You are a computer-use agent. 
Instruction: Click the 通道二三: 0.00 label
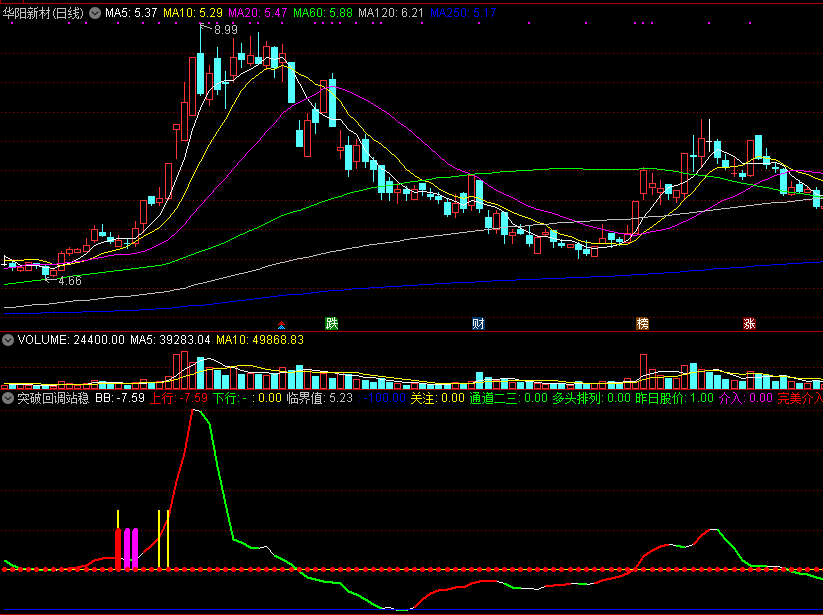(x=509, y=398)
